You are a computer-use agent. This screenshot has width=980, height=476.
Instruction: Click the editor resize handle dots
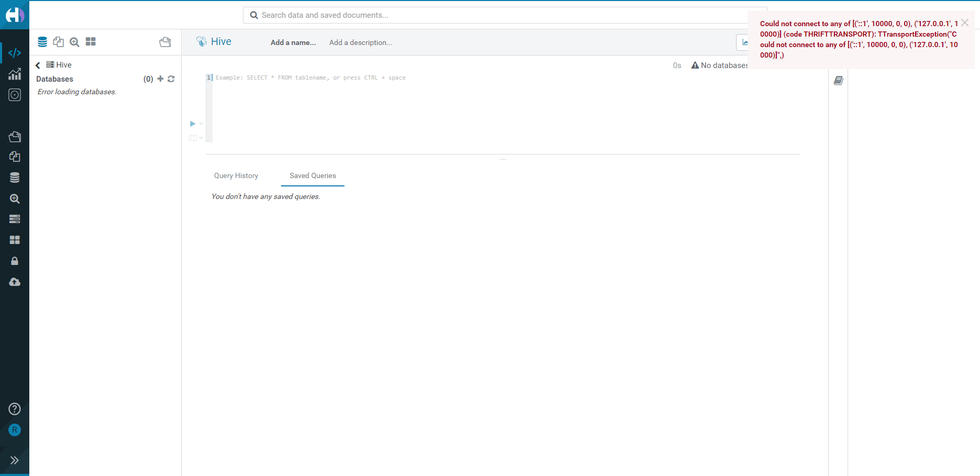tap(503, 159)
